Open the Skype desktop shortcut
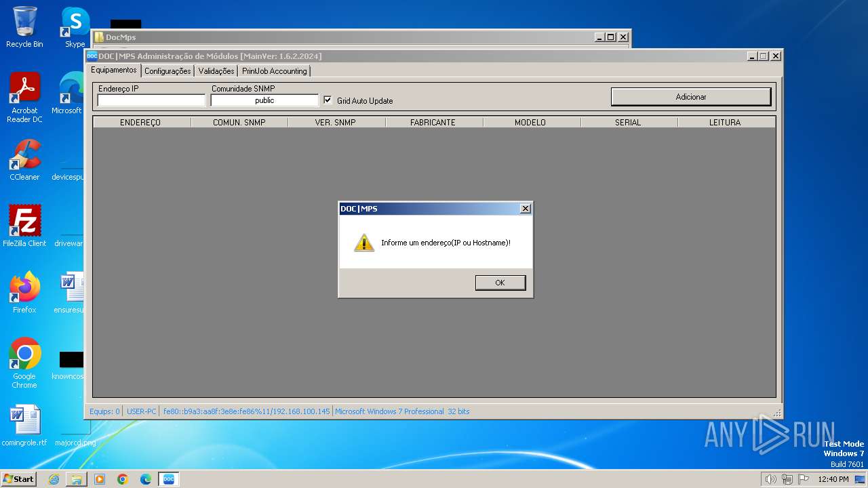Image resolution: width=868 pixels, height=488 pixels. click(75, 27)
